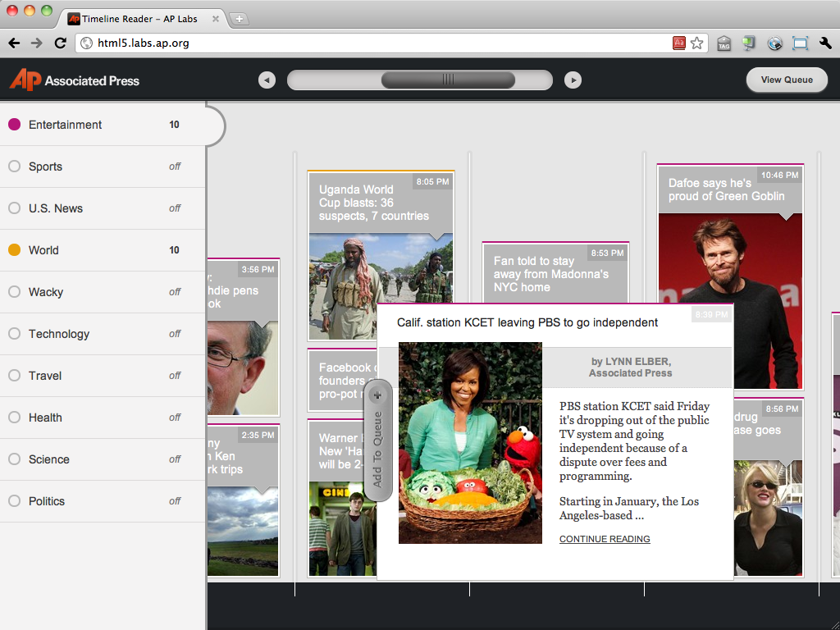
Task: Click the browser back arrow
Action: click(x=15, y=43)
